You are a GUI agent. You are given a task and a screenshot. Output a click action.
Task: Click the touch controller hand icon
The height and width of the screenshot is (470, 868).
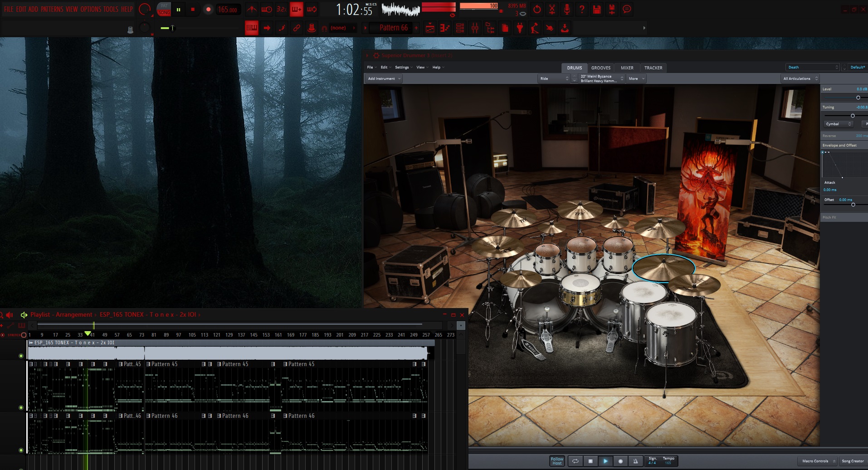(550, 28)
